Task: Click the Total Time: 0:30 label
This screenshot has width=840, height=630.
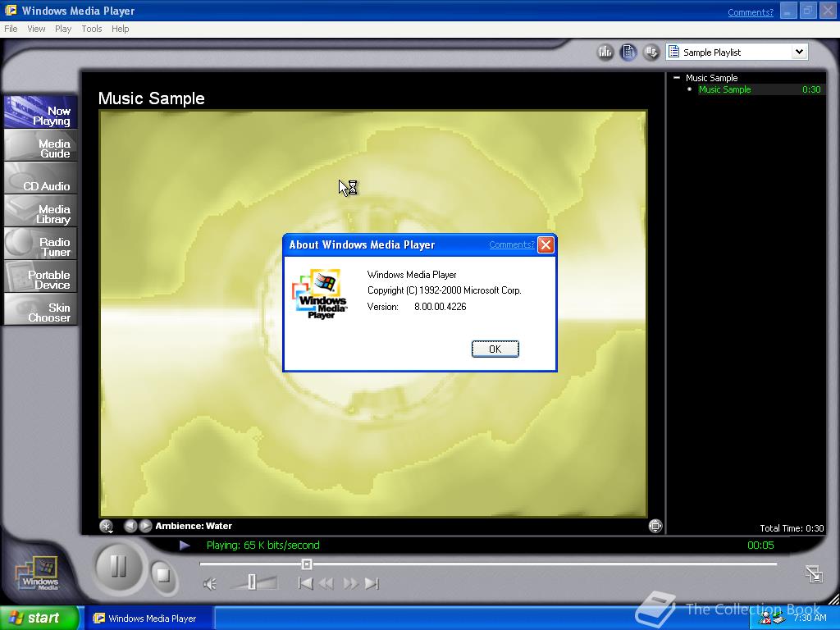Action: [x=792, y=528]
